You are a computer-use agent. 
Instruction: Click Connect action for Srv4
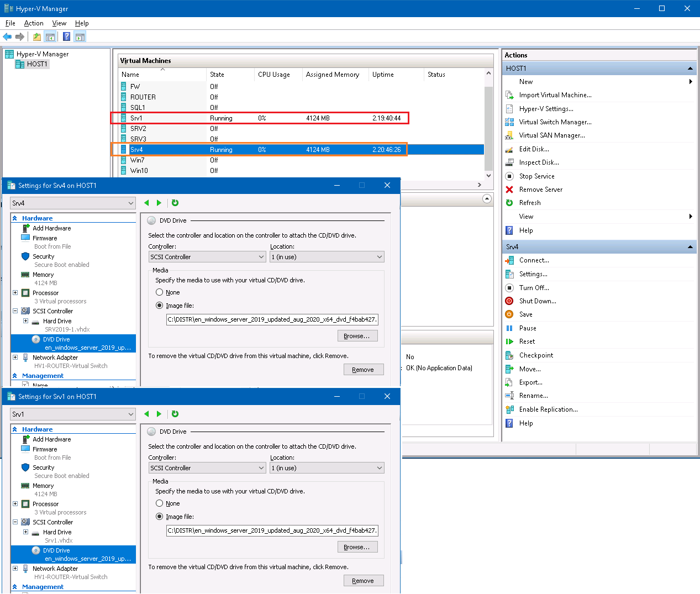click(534, 260)
